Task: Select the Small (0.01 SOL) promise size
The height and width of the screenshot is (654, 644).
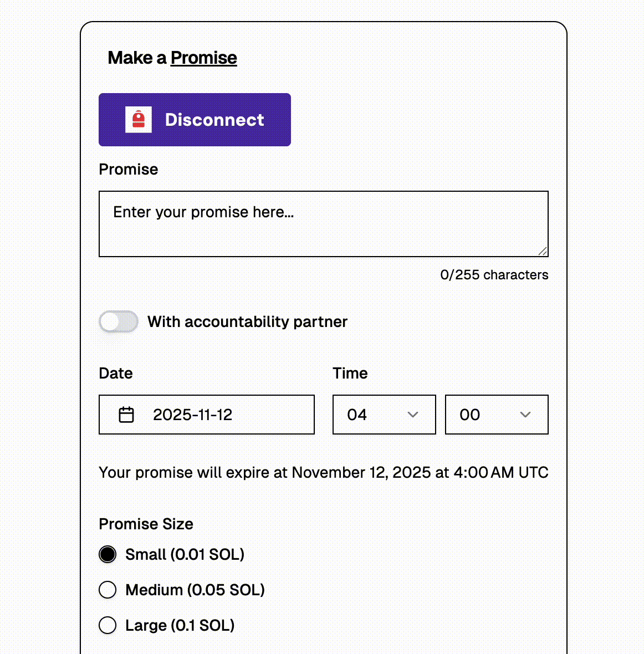Action: coord(108,554)
